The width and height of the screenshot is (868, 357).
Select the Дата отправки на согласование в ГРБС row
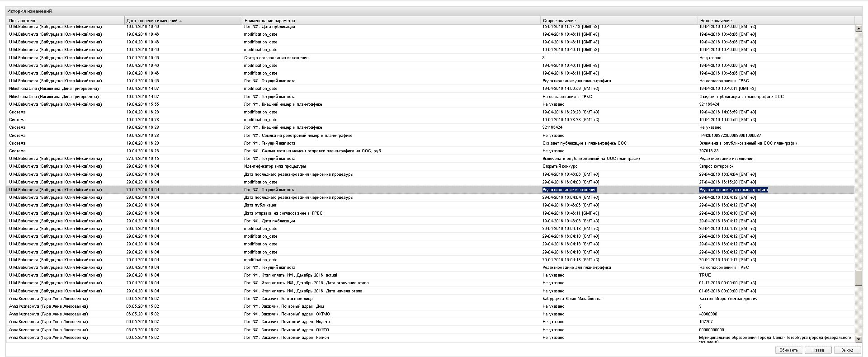click(x=283, y=213)
